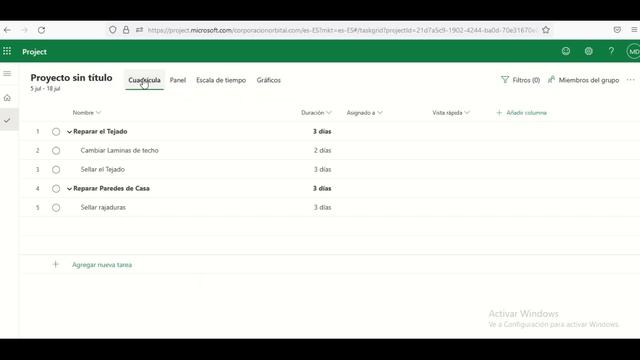Go to the Home icon in sidebar
This screenshot has width=640, height=360.
click(7, 98)
